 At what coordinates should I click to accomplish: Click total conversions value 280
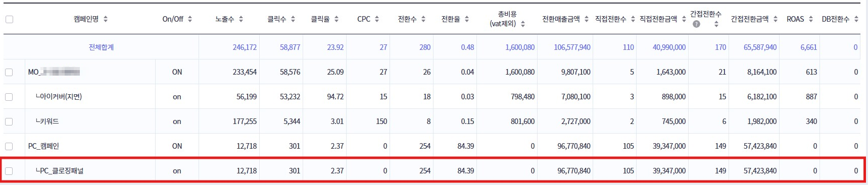pos(425,47)
